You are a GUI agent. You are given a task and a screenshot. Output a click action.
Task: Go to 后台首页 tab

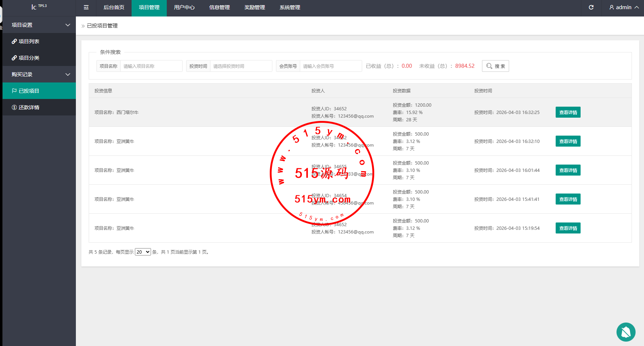tap(114, 7)
